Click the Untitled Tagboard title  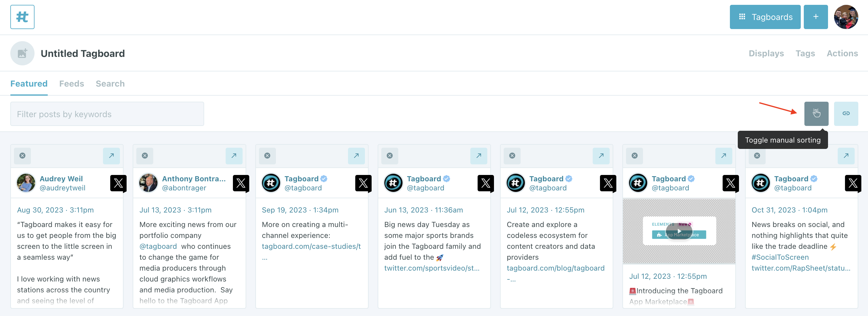[83, 53]
